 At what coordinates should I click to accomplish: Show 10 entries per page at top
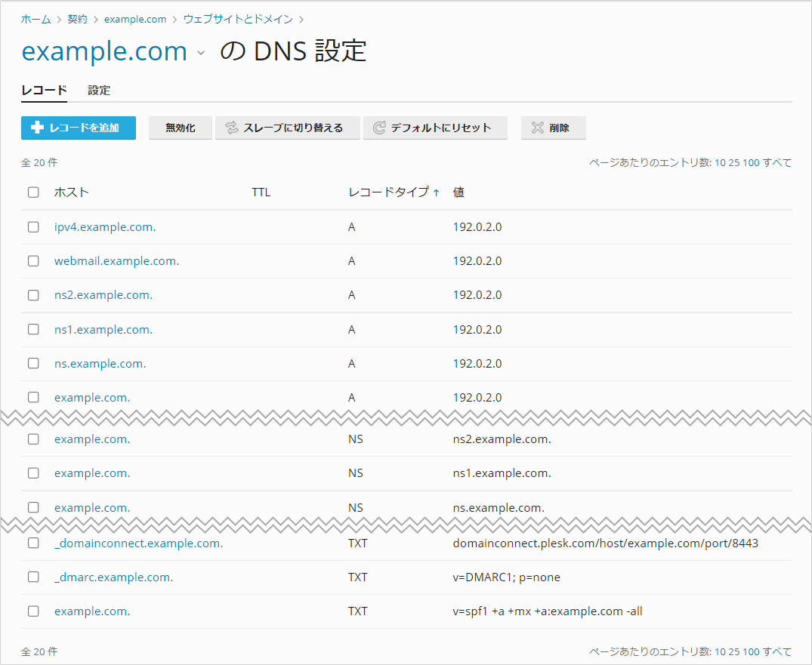coord(721,162)
